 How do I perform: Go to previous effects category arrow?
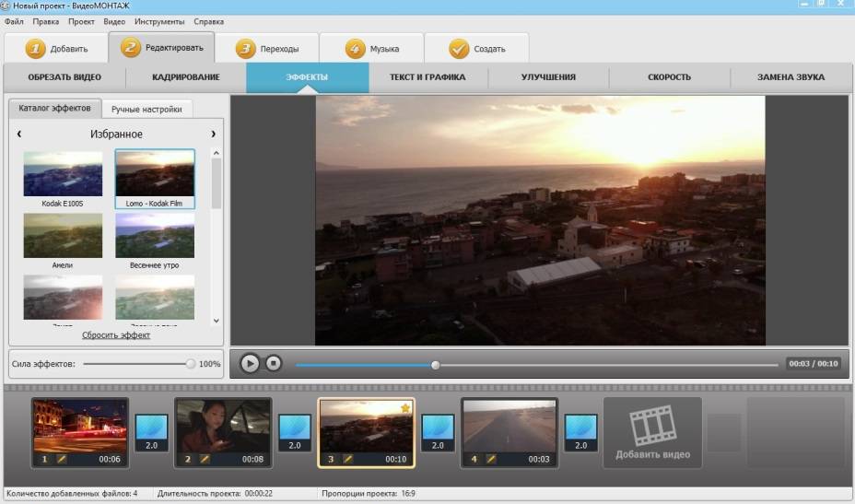[19, 135]
